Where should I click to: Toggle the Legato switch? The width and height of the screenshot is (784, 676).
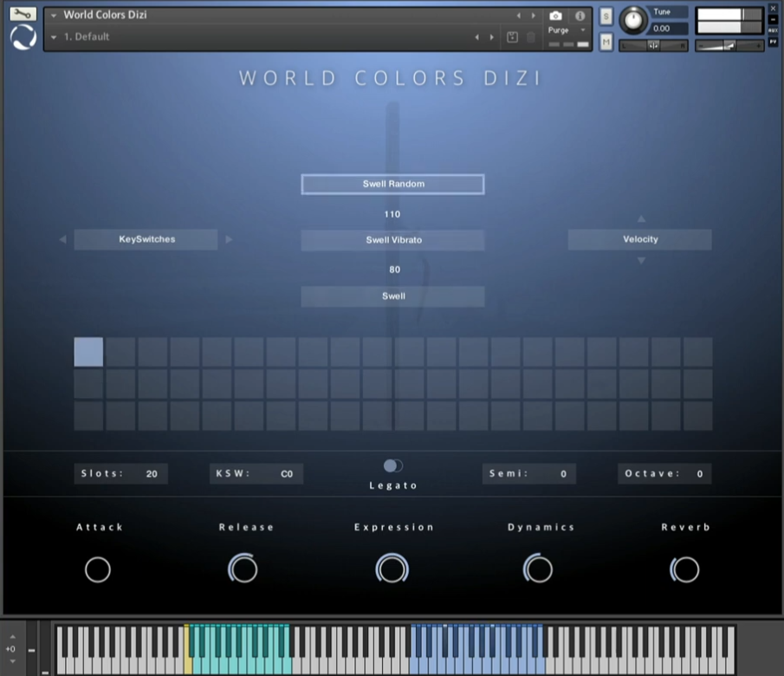pos(393,466)
